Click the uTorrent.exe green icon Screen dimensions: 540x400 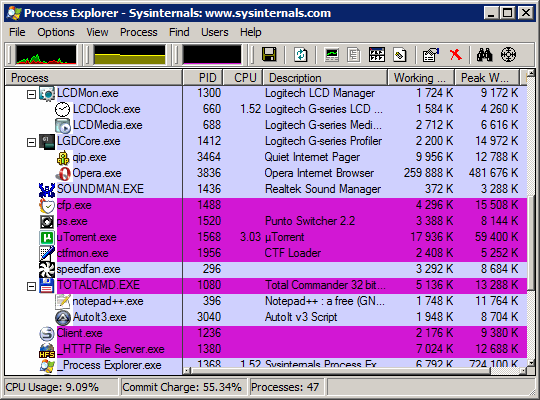pyautogui.click(x=47, y=238)
